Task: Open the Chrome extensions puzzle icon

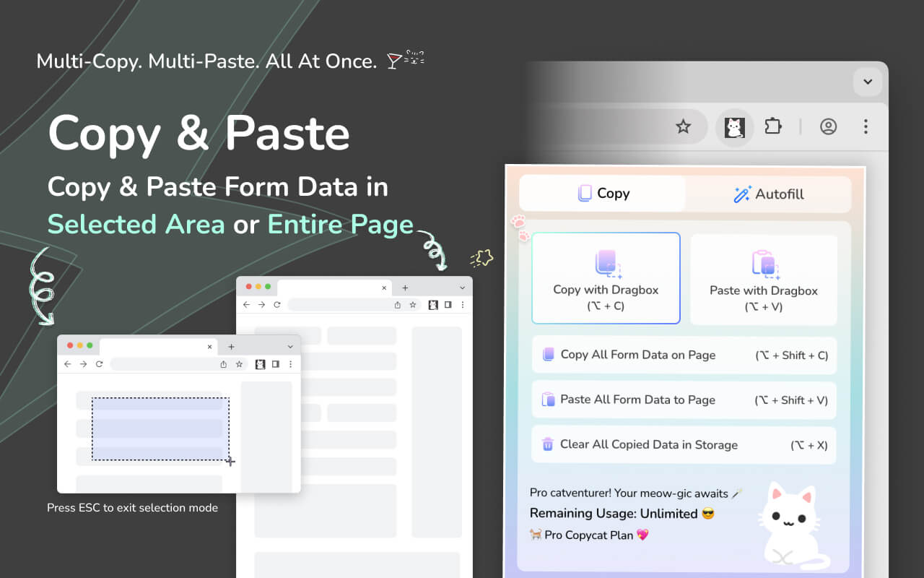Action: coord(773,126)
